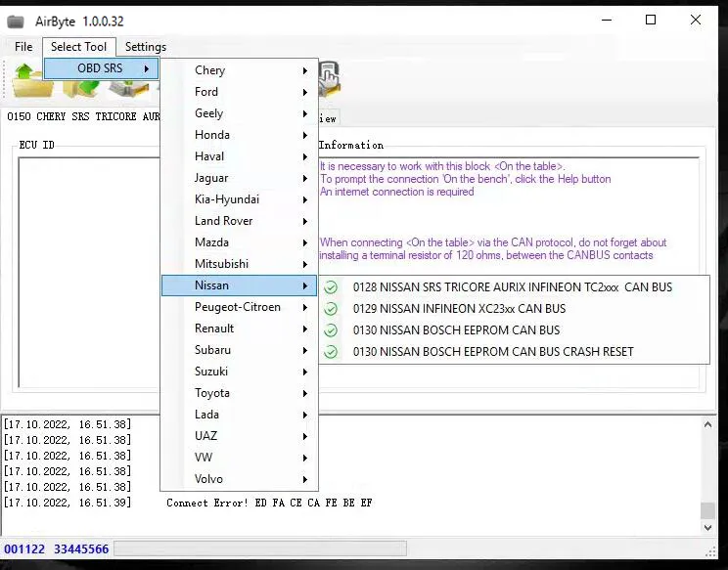The height and width of the screenshot is (570, 728).
Task: Click green check icon beside 0129 Nissan entry
Action: tap(331, 309)
